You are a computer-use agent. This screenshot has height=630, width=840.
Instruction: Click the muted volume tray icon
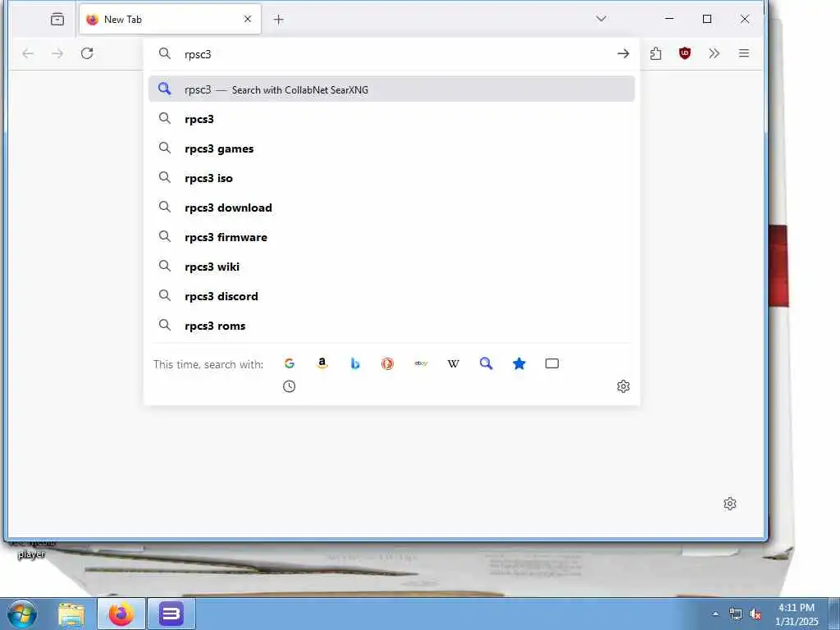tap(756, 614)
